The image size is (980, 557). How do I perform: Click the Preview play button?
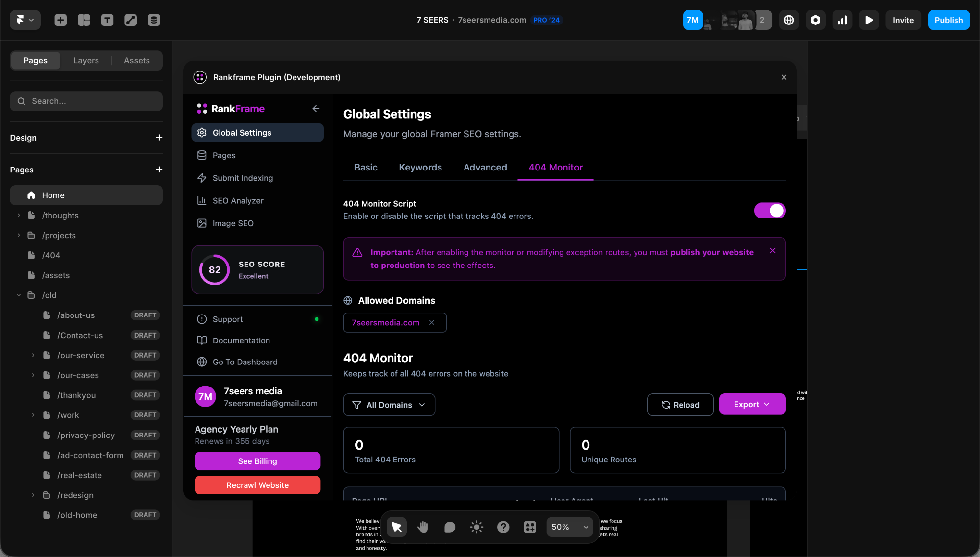tap(869, 20)
